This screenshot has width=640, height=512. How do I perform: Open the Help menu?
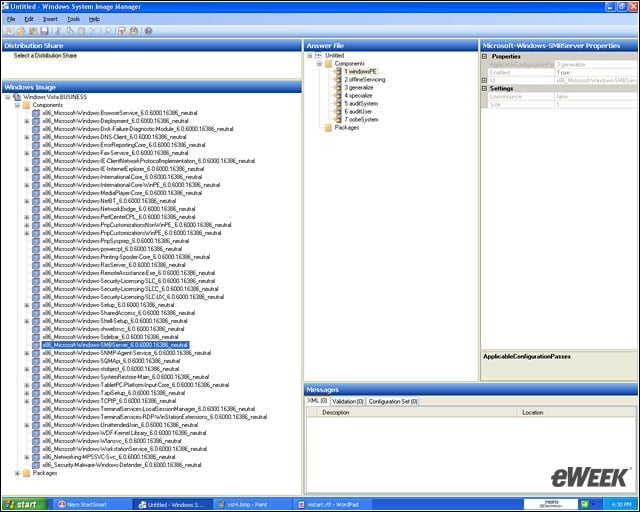point(94,19)
